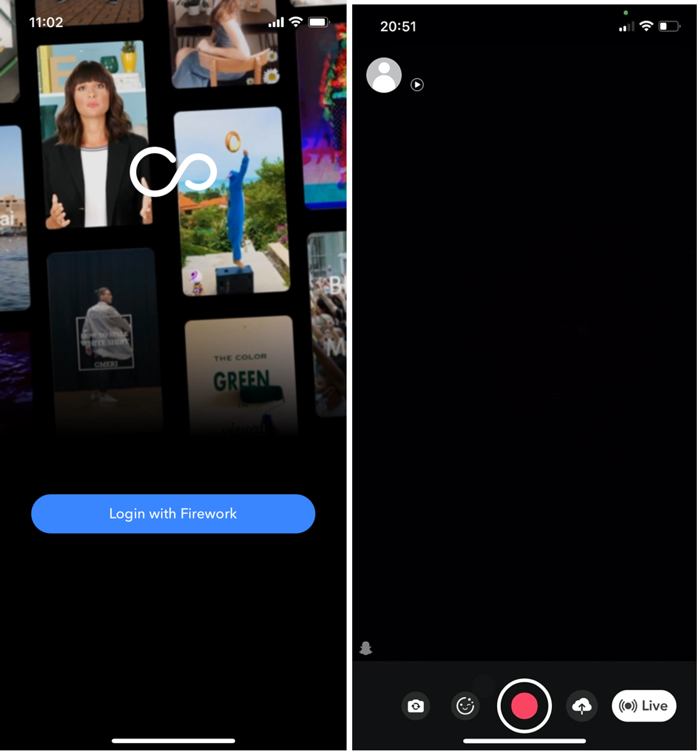This screenshot has width=700, height=752.
Task: Open the white shirt styling video thumbnail
Action: [105, 342]
